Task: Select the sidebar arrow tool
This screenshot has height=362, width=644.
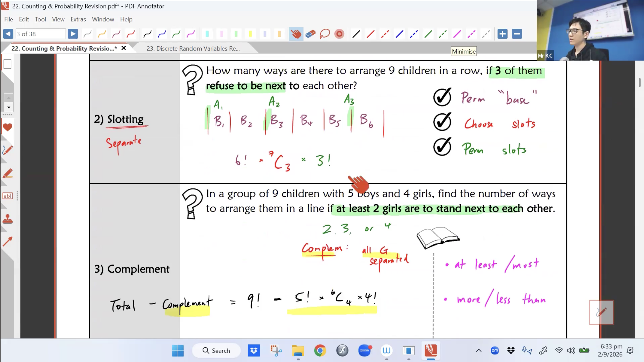Action: point(7,242)
